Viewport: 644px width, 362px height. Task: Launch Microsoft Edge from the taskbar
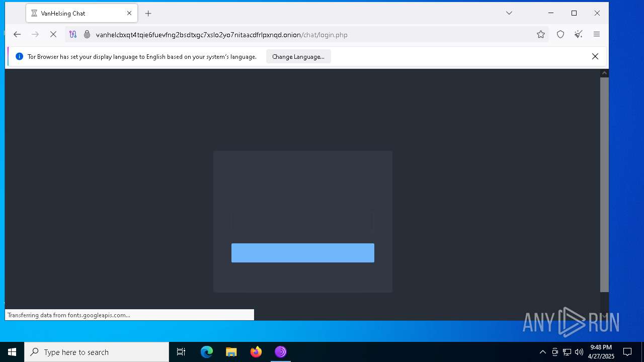(x=207, y=352)
